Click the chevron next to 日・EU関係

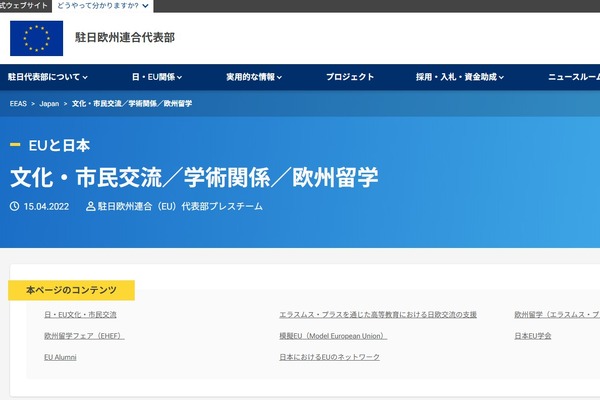click(179, 77)
